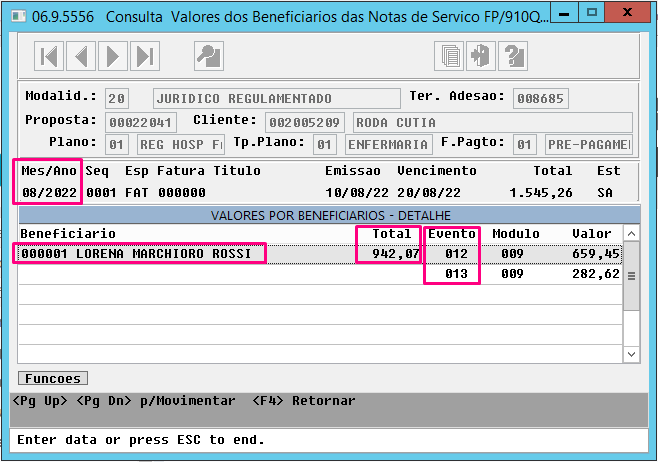The width and height of the screenshot is (658, 462).
Task: Minimize the Consulta Valores window
Action: tap(564, 13)
